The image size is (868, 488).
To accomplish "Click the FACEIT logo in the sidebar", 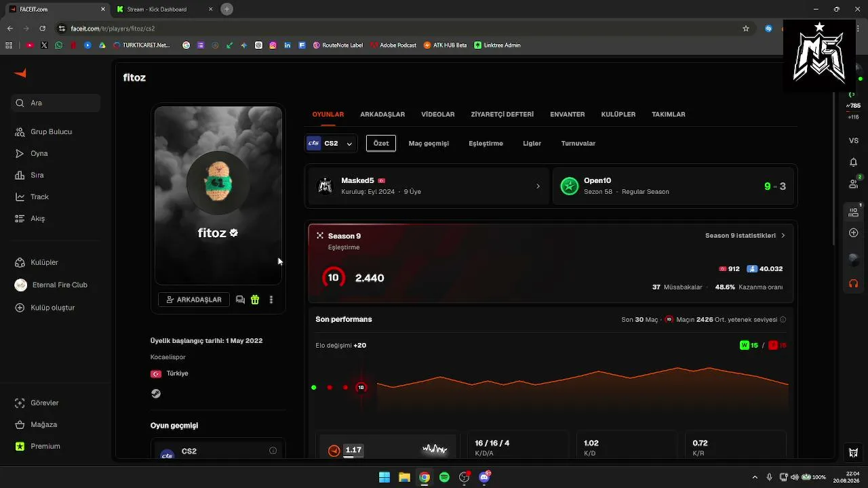I will [20, 73].
